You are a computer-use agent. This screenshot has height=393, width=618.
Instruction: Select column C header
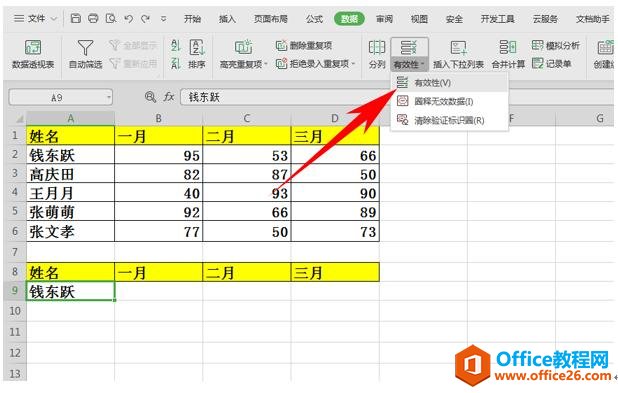pos(247,118)
